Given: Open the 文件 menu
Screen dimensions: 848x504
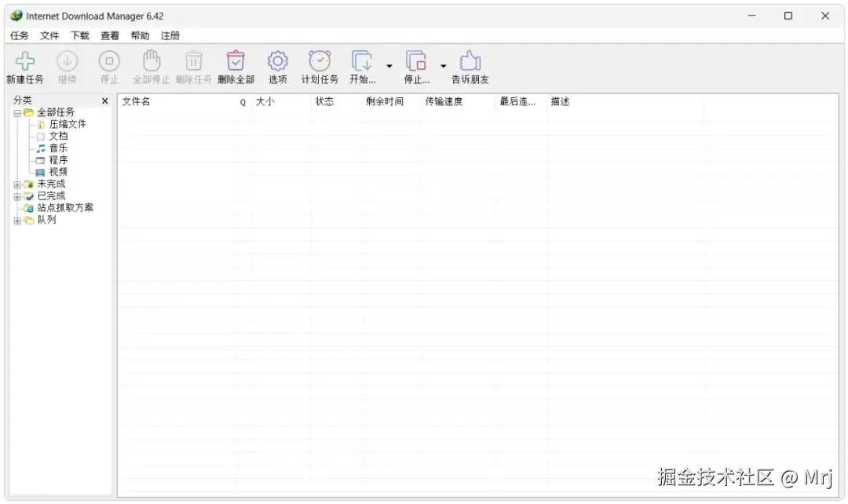Looking at the screenshot, I should pyautogui.click(x=49, y=35).
